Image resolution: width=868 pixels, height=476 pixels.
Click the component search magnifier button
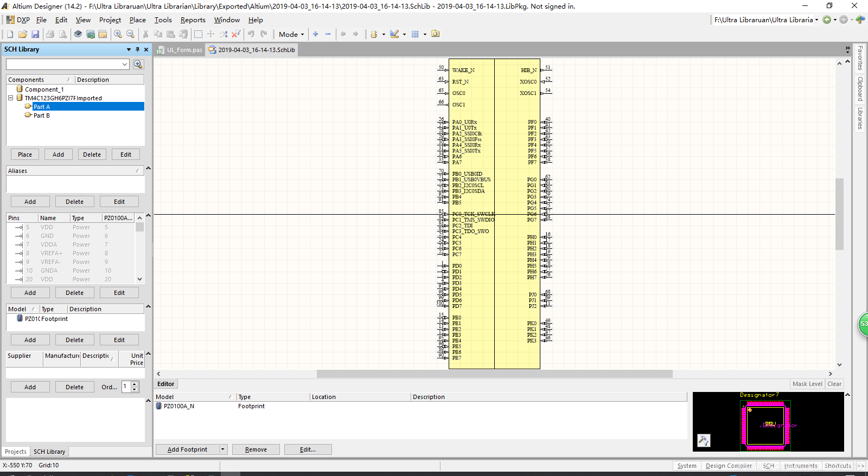[138, 65]
